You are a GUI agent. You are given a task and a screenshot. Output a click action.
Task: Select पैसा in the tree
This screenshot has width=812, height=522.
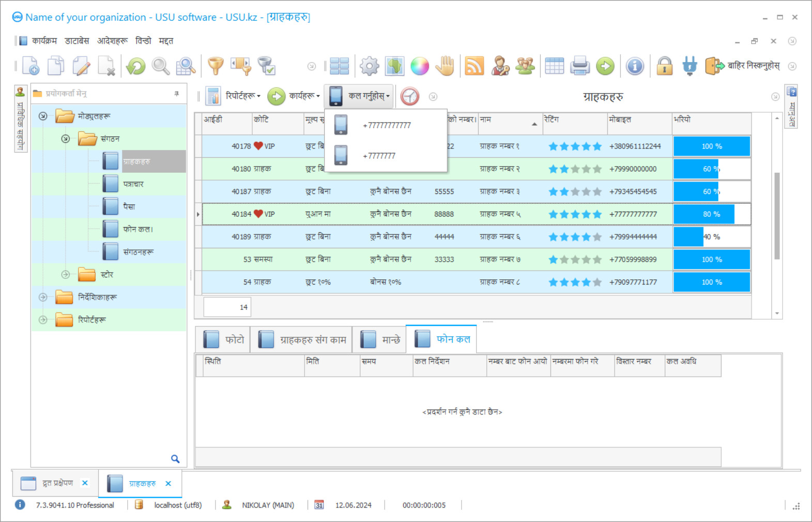click(129, 206)
